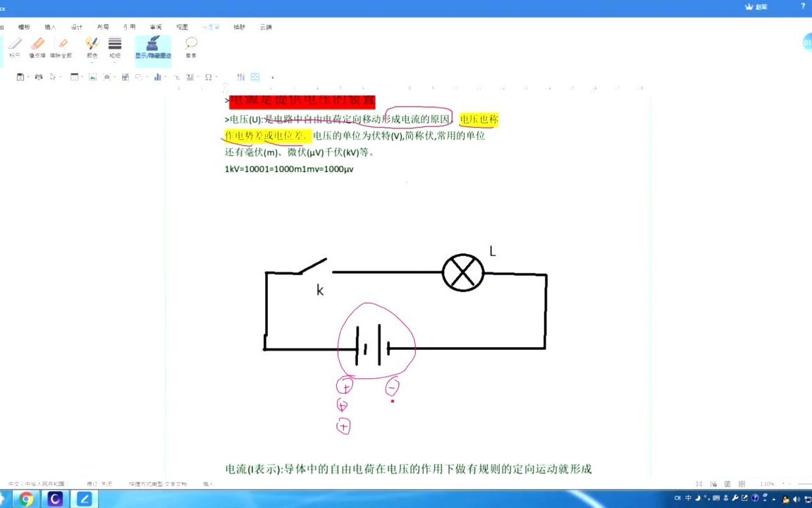Open the 颜色 pen color tool
The height and width of the screenshot is (508, 812).
tap(92, 47)
